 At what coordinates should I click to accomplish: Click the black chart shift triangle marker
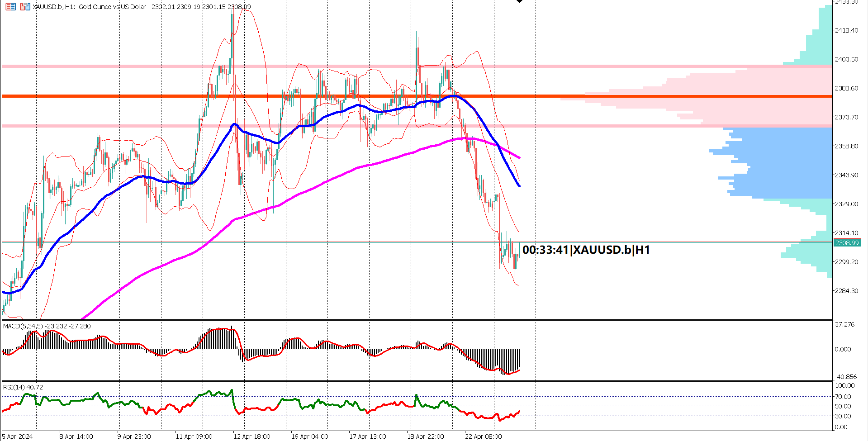click(x=519, y=1)
